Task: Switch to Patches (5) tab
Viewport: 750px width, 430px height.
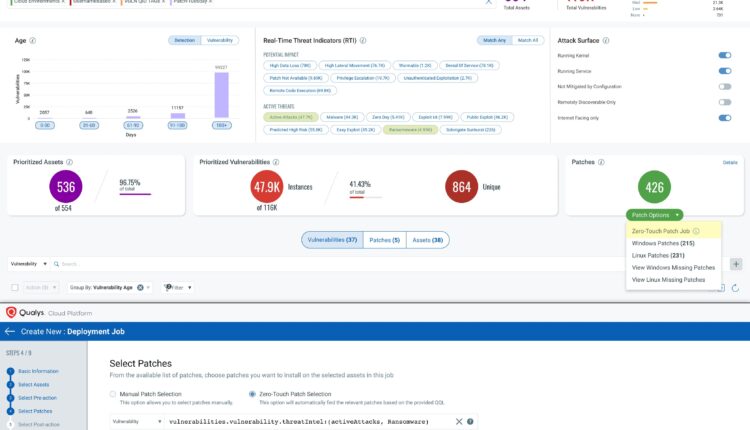Action: point(385,240)
